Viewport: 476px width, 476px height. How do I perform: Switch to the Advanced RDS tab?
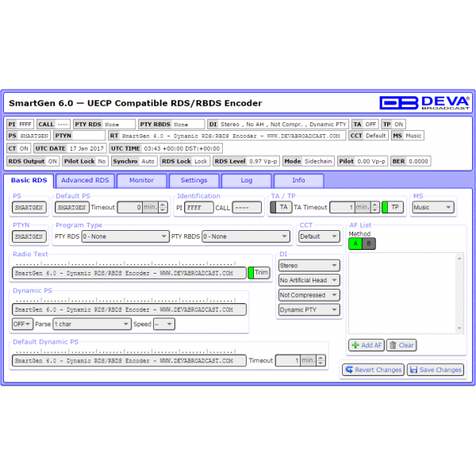click(x=85, y=180)
